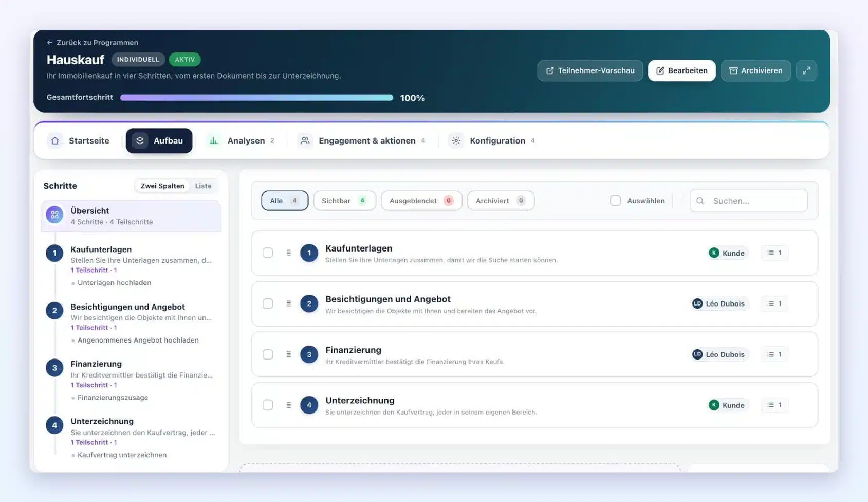Open substep count badge of Finanzierung row

click(774, 354)
